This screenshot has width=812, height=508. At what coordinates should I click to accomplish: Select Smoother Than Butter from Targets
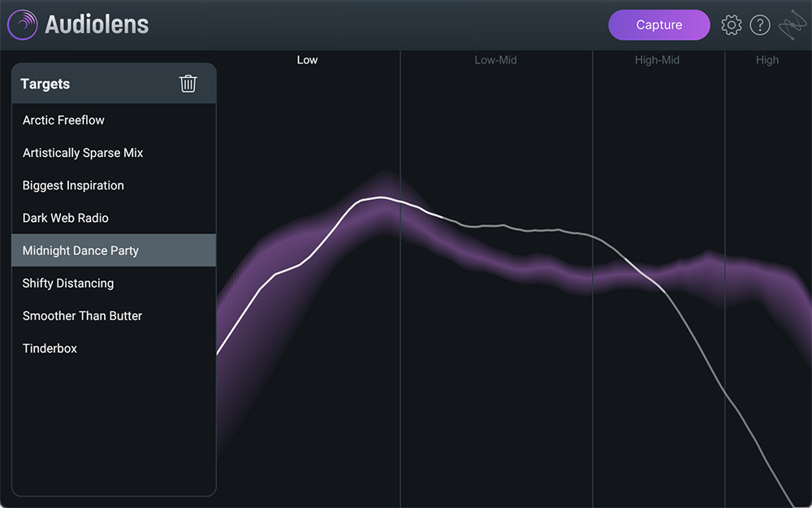tap(82, 315)
